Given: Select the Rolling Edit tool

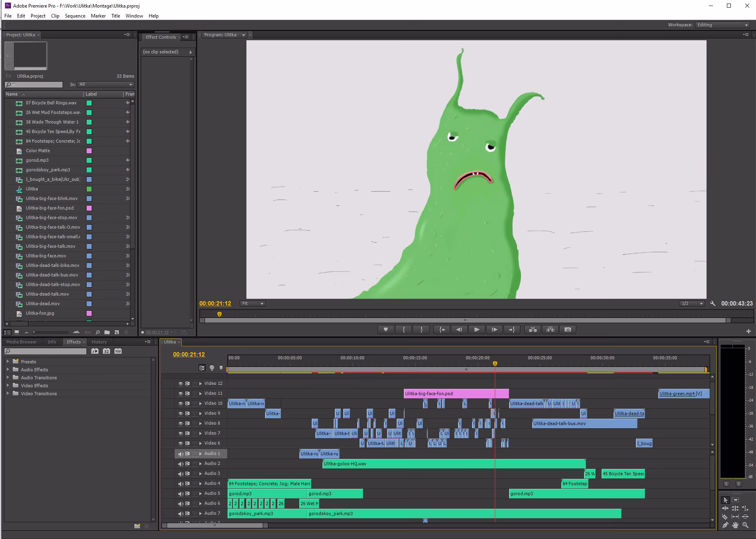Looking at the screenshot, I should pyautogui.click(x=735, y=508).
